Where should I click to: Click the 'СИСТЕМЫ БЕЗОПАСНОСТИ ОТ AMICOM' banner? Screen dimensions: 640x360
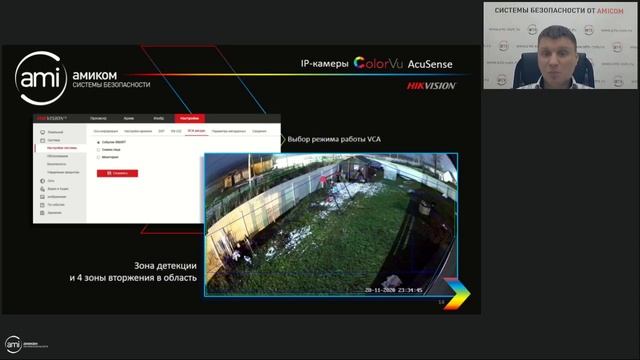(x=559, y=11)
